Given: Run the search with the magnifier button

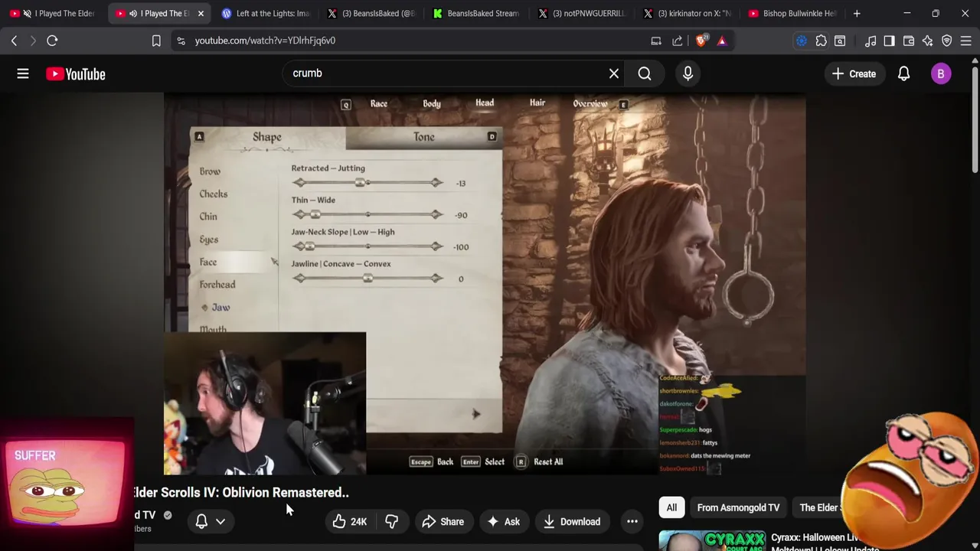Looking at the screenshot, I should click(645, 73).
